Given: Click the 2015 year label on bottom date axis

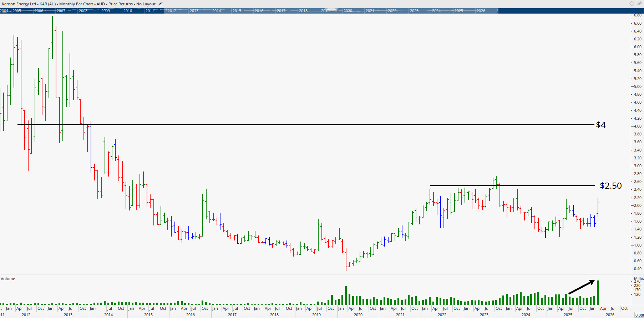Looking at the screenshot, I should click(148, 315).
